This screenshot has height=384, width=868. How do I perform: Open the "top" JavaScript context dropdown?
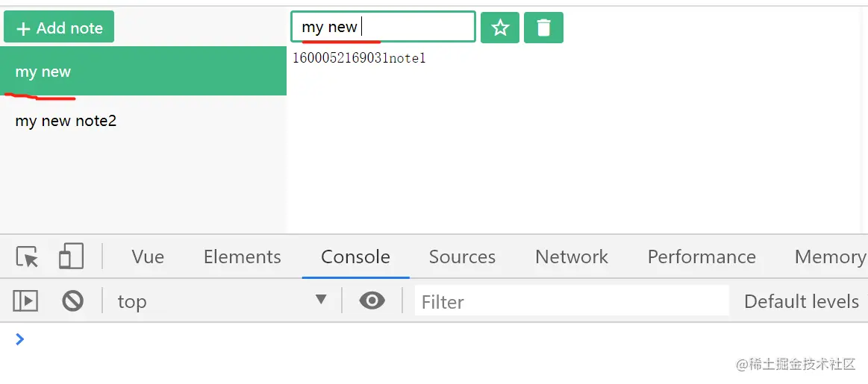[x=222, y=301]
